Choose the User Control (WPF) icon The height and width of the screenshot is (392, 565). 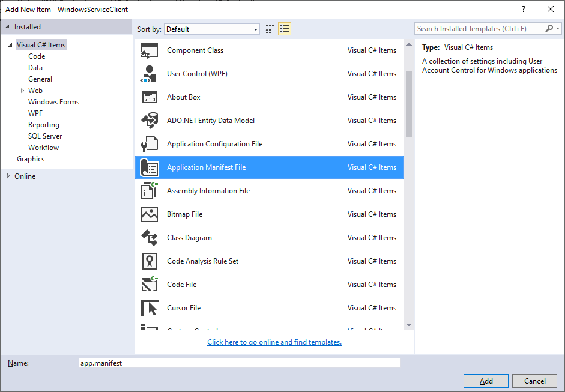[x=149, y=74]
